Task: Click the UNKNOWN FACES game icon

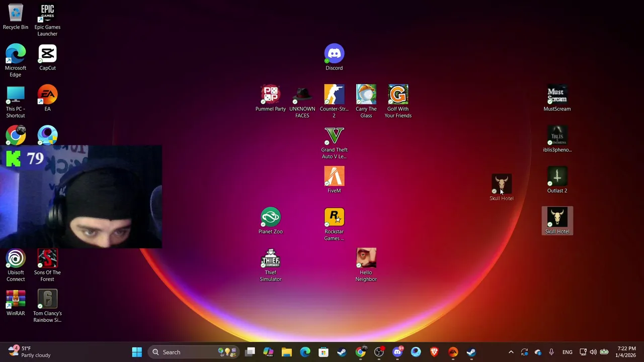Action: click(302, 102)
